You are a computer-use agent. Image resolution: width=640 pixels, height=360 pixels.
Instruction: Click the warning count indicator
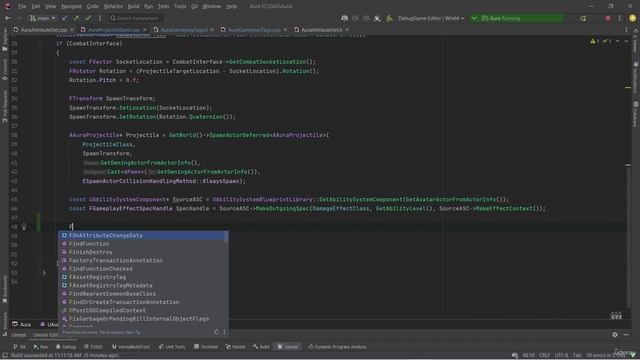pyautogui.click(x=595, y=41)
